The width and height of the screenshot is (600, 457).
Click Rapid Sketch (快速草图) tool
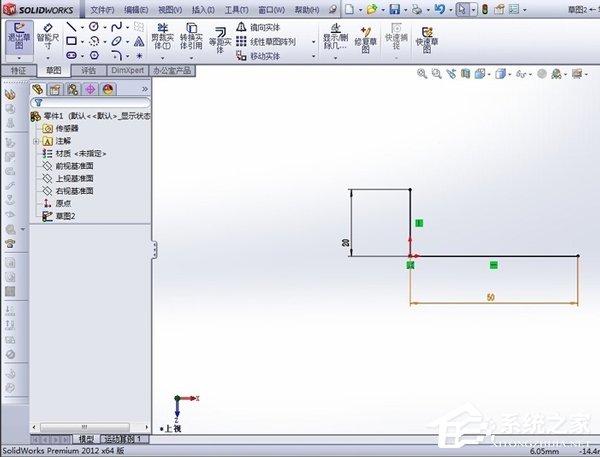coord(427,39)
